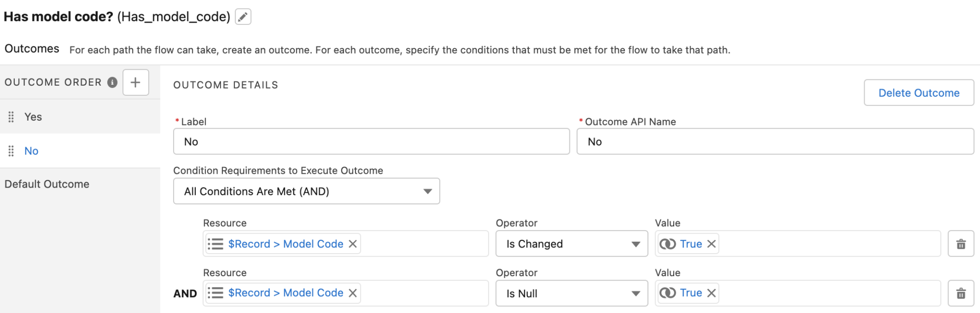
Task: Delete the Is Null condition row trash icon
Action: coord(961,293)
